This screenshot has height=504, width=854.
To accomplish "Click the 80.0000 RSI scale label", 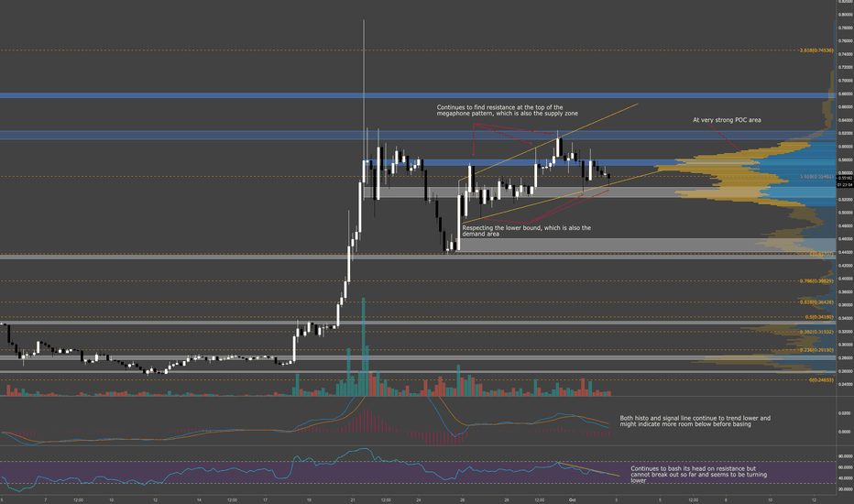I will pyautogui.click(x=845, y=456).
